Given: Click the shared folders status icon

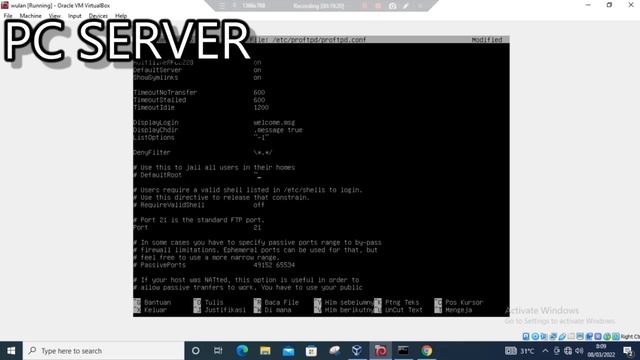Looking at the screenshot, I should click(x=571, y=336).
